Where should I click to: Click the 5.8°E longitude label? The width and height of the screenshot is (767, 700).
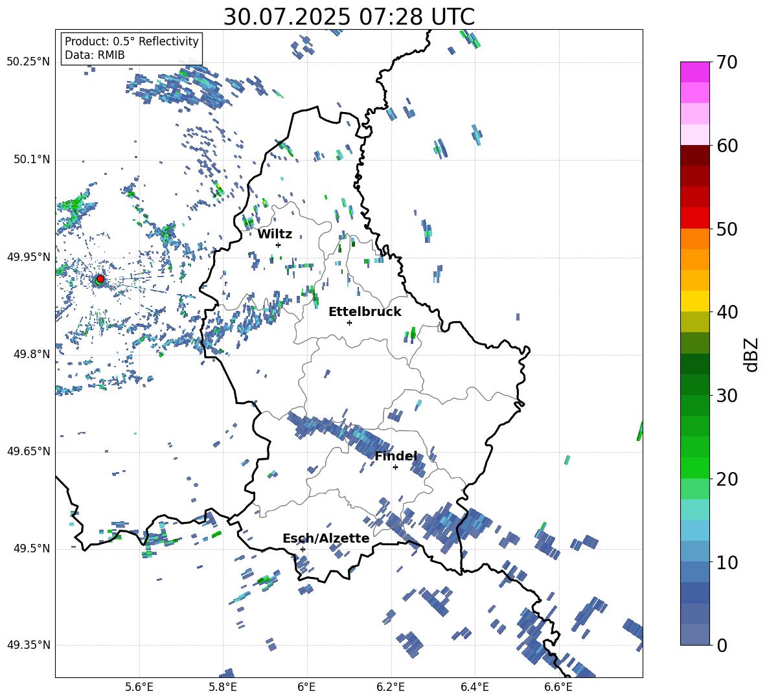[x=223, y=687]
